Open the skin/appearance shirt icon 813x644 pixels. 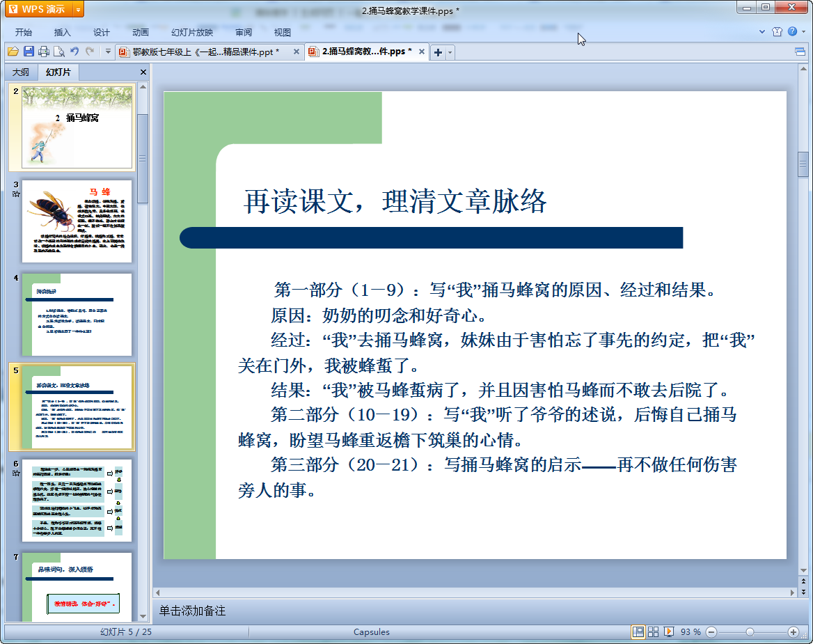[x=777, y=31]
